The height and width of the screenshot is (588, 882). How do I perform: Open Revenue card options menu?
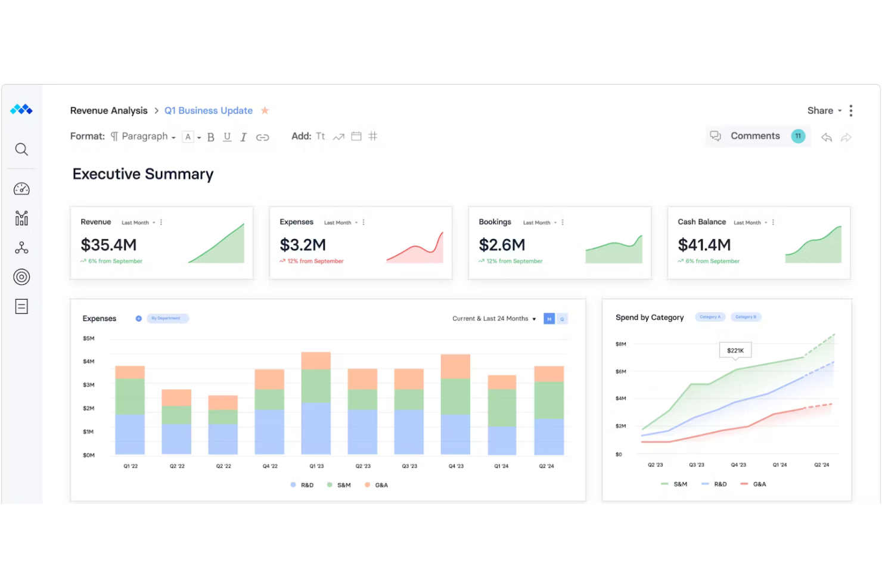(161, 222)
